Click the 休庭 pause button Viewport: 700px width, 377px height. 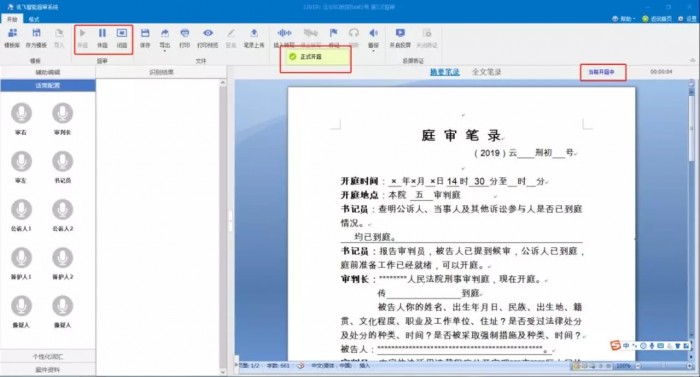coord(102,38)
